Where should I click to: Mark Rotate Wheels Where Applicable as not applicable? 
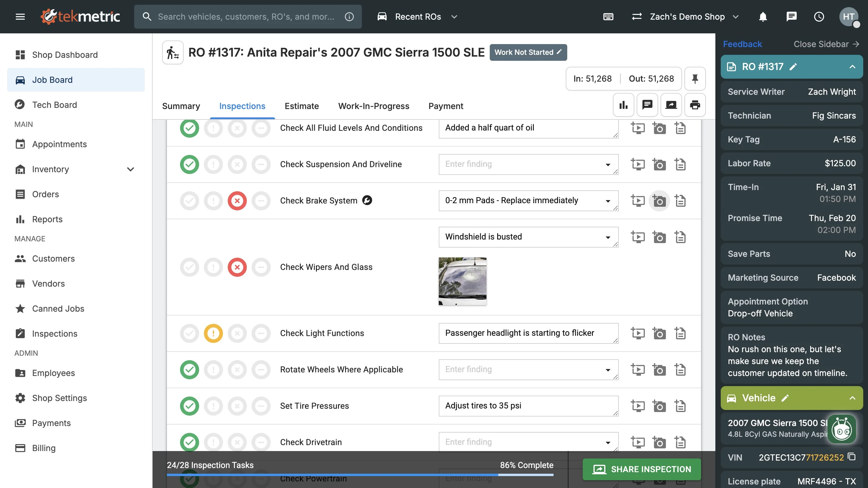(x=261, y=370)
